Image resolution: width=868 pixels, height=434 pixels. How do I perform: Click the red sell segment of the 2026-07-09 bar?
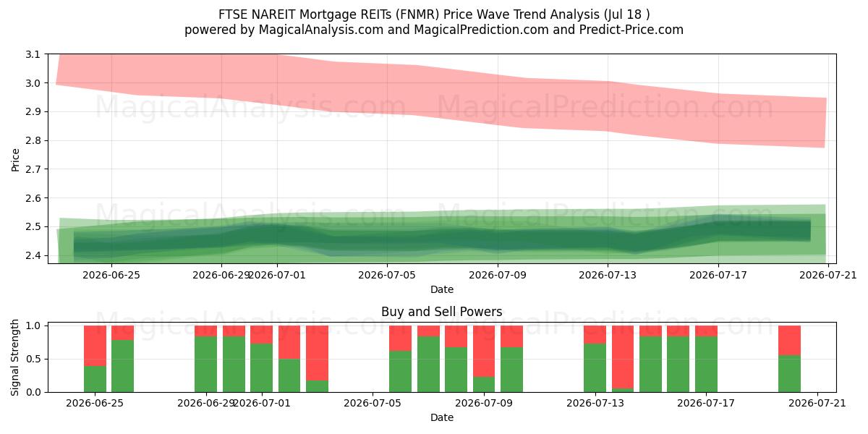(484, 352)
